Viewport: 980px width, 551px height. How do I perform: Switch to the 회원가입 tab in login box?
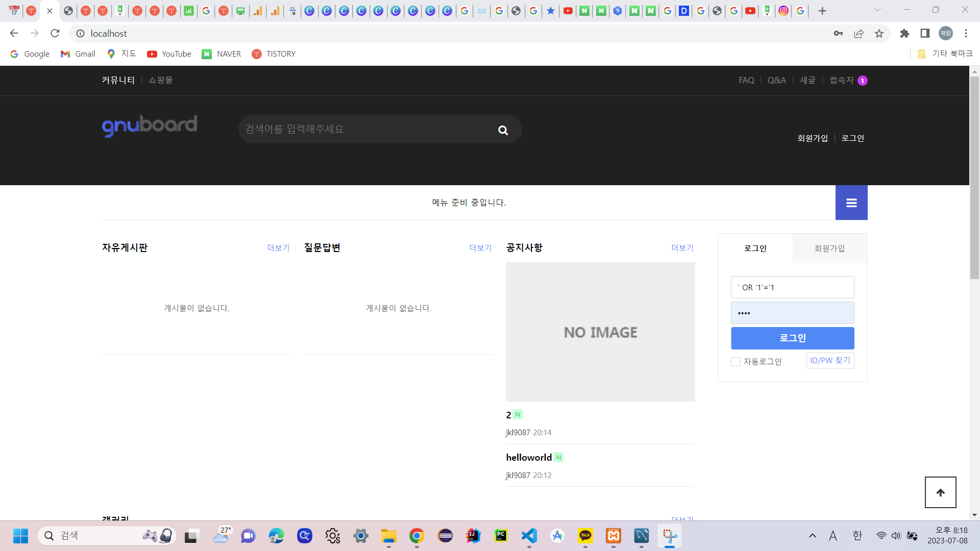coord(829,248)
